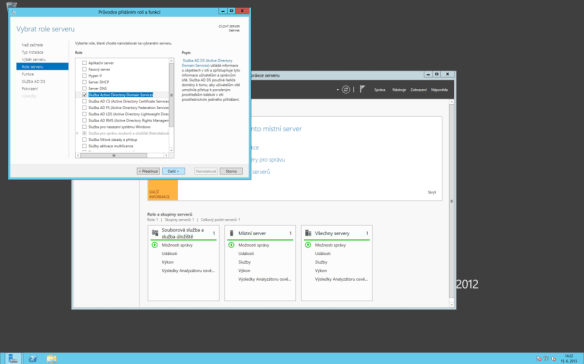Open the Správa menu in Server Manager
The height and width of the screenshot is (364, 584).
380,90
